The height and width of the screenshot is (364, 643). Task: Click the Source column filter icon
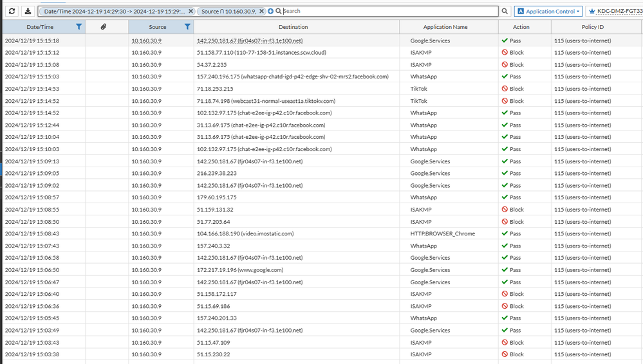point(187,26)
